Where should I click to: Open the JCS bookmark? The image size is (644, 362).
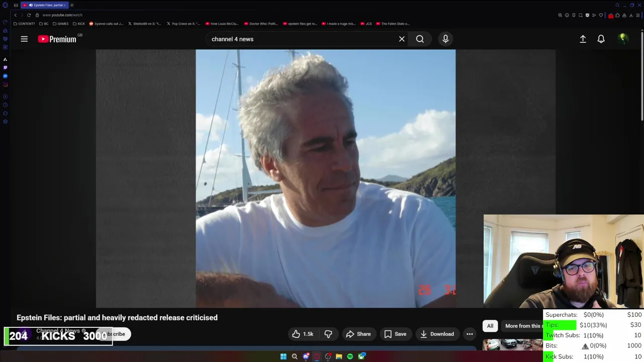point(366,24)
